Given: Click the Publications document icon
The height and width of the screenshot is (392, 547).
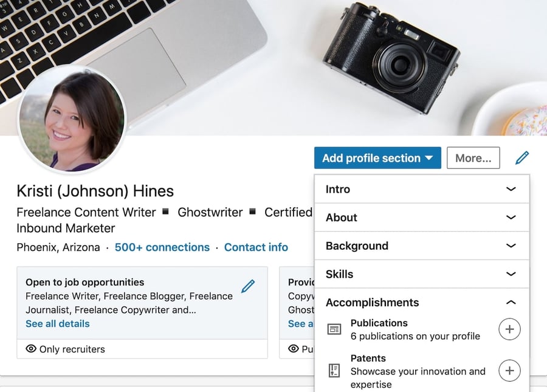Looking at the screenshot, I should (x=334, y=328).
